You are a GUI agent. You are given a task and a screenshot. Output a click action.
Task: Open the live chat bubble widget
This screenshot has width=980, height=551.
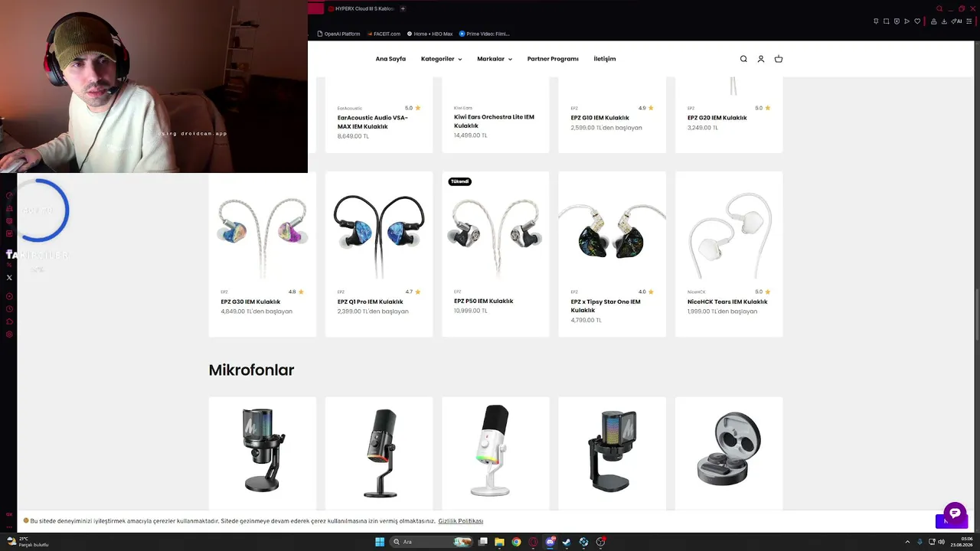[x=955, y=513]
